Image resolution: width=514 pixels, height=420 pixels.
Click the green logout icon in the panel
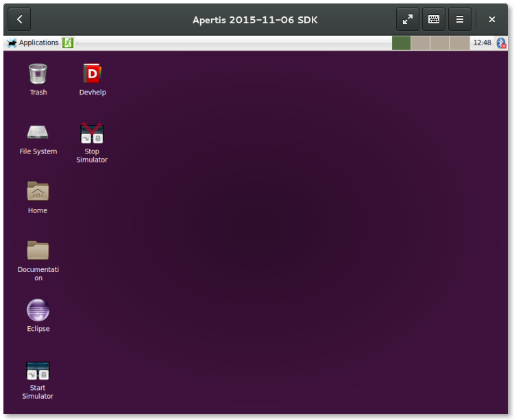click(x=68, y=42)
